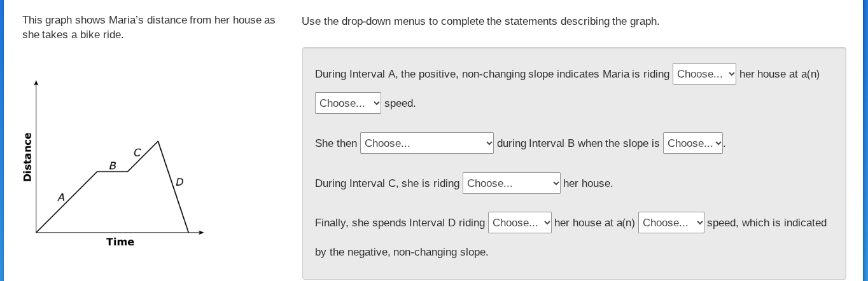Click the 'Time' horizontal axis label

click(120, 242)
